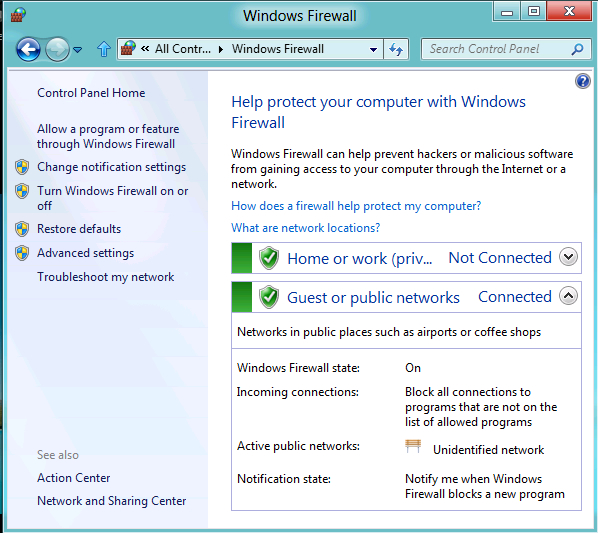Click Networks in public places description

[x=389, y=332]
